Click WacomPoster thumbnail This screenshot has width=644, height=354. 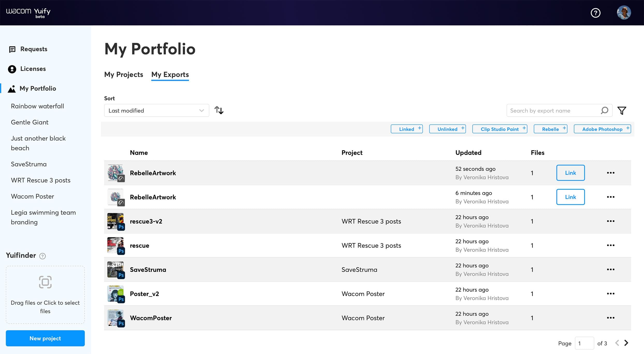pyautogui.click(x=116, y=318)
